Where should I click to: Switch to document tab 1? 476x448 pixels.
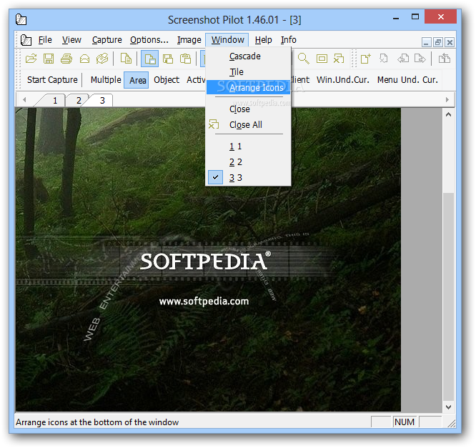pyautogui.click(x=52, y=101)
